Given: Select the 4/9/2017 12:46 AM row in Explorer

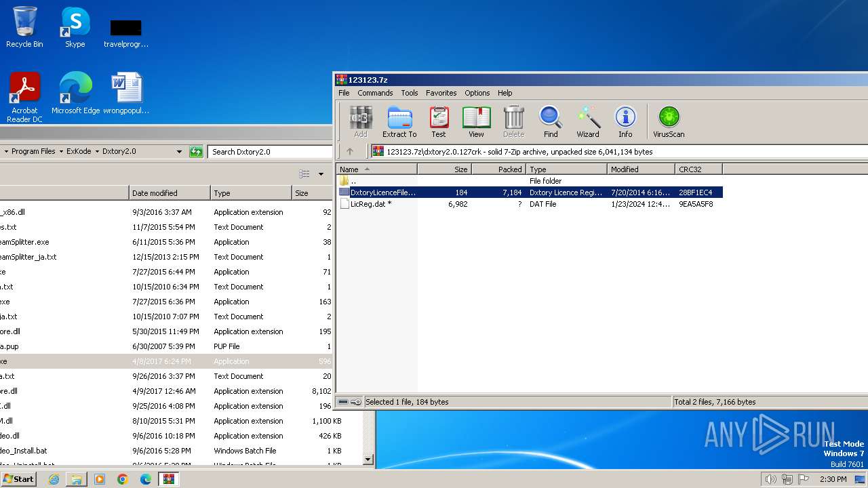Looking at the screenshot, I should click(x=166, y=391).
